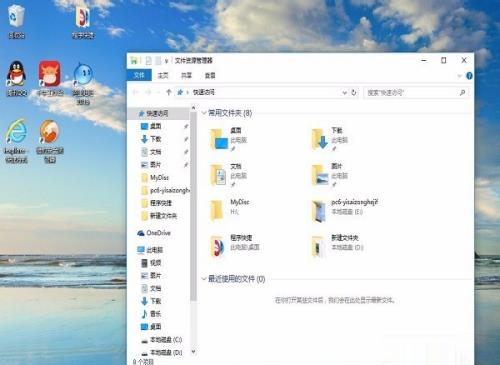
Task: Click the Refresh button beside address bar
Action: coord(354,92)
